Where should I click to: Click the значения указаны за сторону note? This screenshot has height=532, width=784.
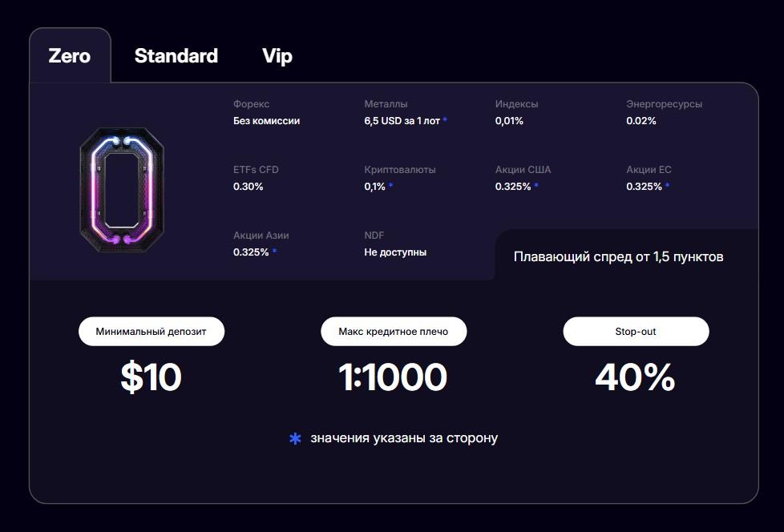(x=404, y=438)
